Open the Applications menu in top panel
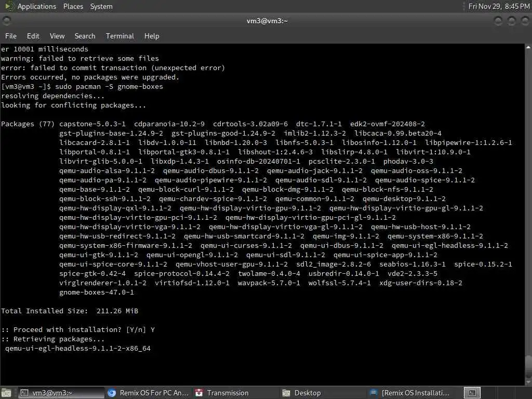Viewport: 532px width, 399px height. (37, 6)
